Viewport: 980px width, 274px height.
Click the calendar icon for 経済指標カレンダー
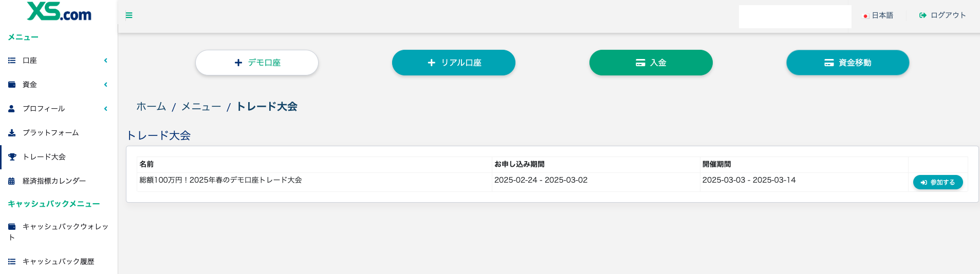coord(12,181)
